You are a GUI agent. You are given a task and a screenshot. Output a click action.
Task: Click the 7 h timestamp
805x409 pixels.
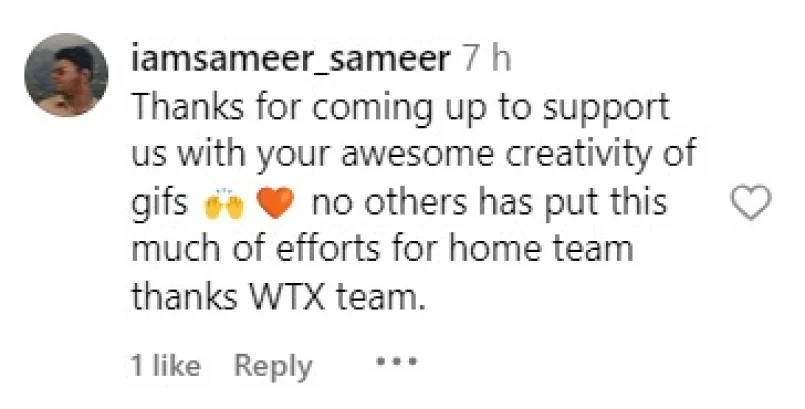487,60
